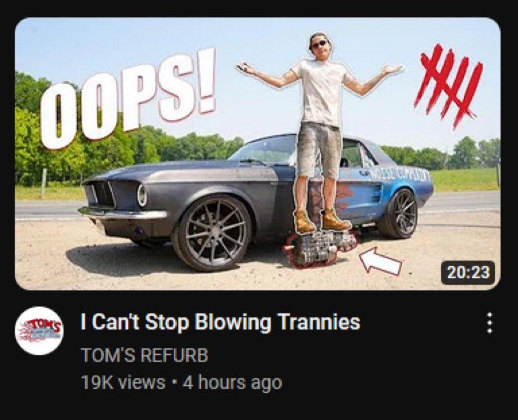Click the 19K views text
This screenshot has height=420, width=518.
123,382
